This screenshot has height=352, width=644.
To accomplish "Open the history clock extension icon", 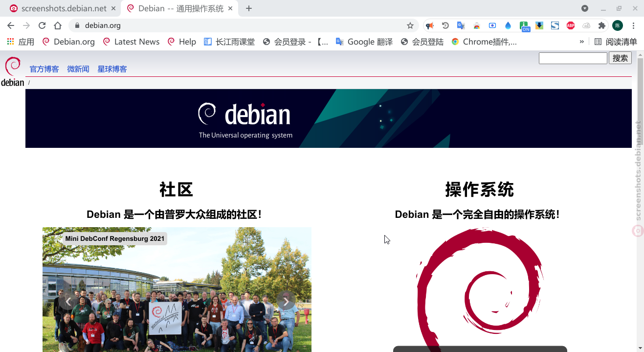I will (445, 25).
